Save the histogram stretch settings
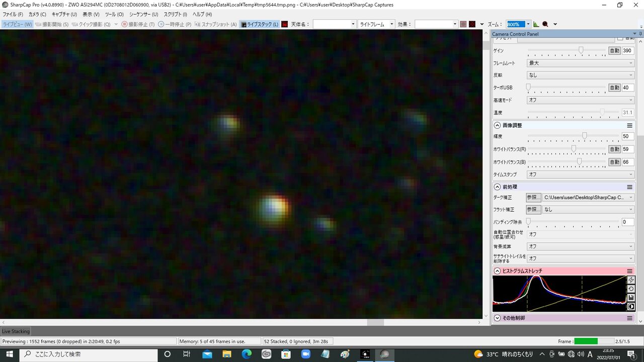The width and height of the screenshot is (644, 362). (631, 298)
